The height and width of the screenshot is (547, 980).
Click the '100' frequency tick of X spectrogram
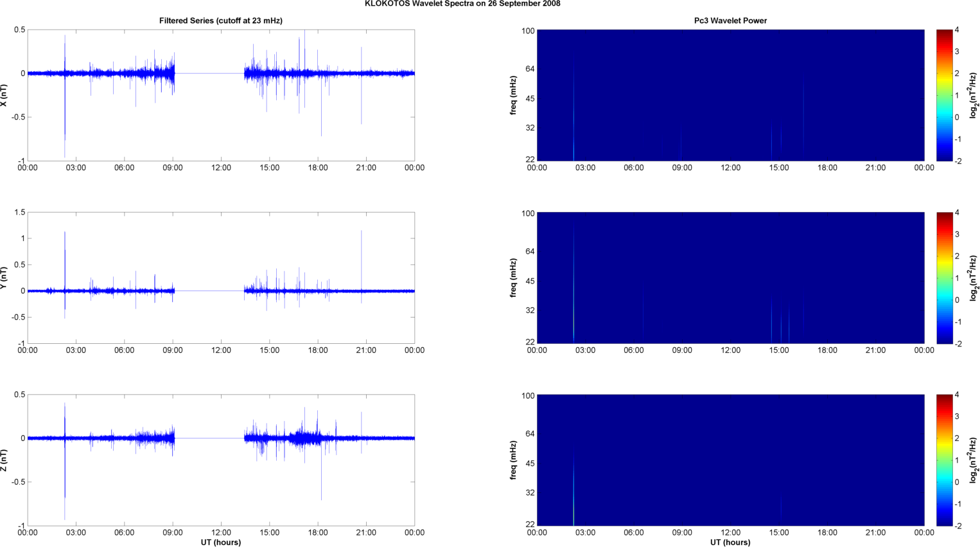point(529,31)
